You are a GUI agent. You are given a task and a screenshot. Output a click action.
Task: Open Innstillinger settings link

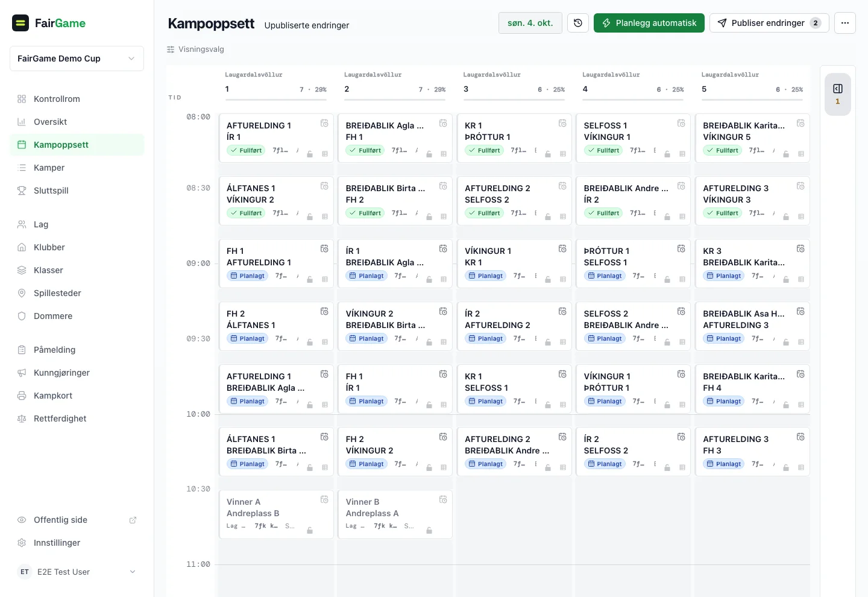click(x=77, y=543)
